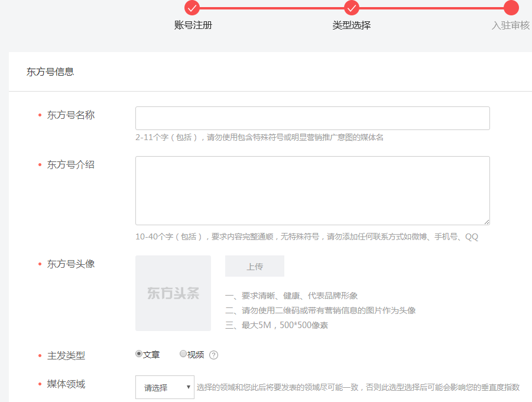
Task: Click the 东方头条 avatar placeholder image
Action: [x=173, y=293]
